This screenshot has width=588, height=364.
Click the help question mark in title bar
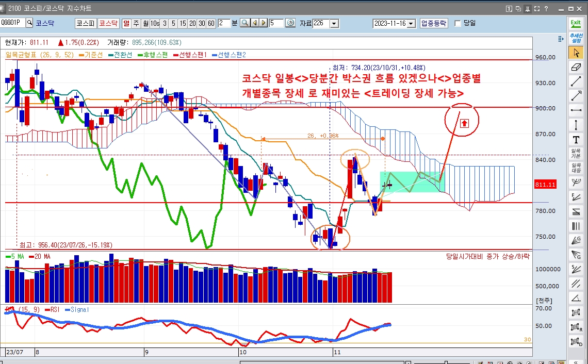[x=546, y=9]
